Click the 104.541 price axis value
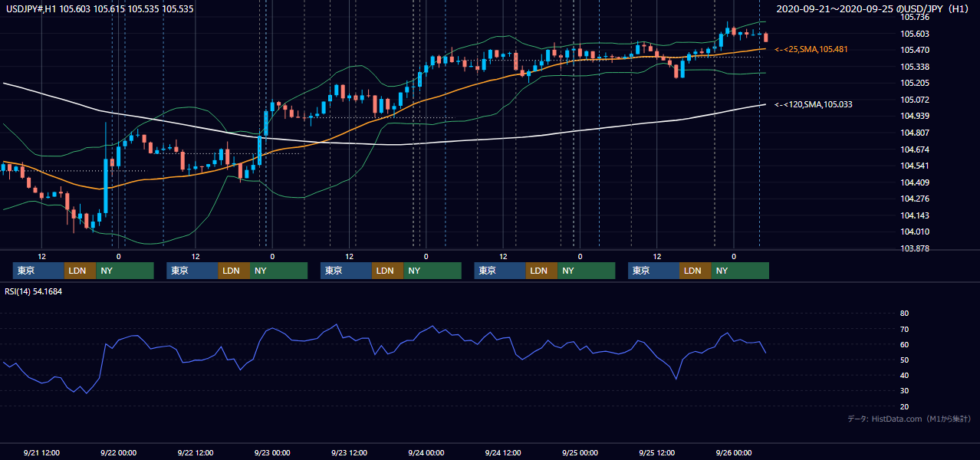 coord(915,166)
